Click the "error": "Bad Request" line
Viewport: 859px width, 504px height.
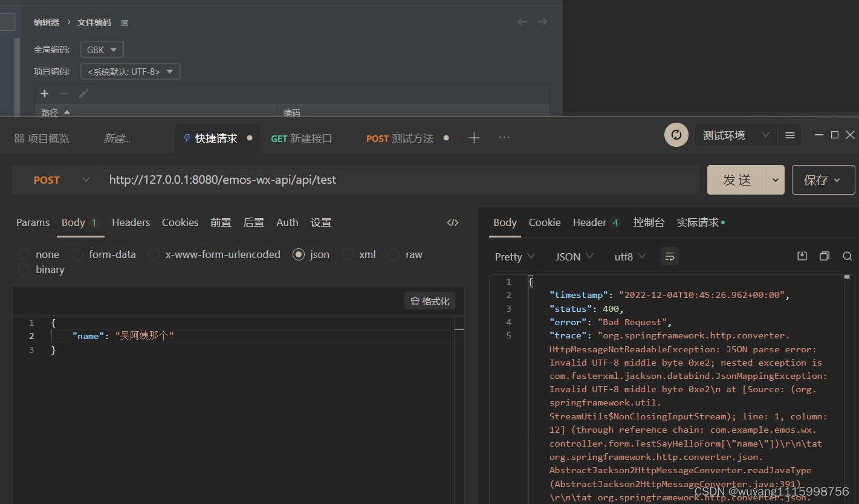click(611, 322)
